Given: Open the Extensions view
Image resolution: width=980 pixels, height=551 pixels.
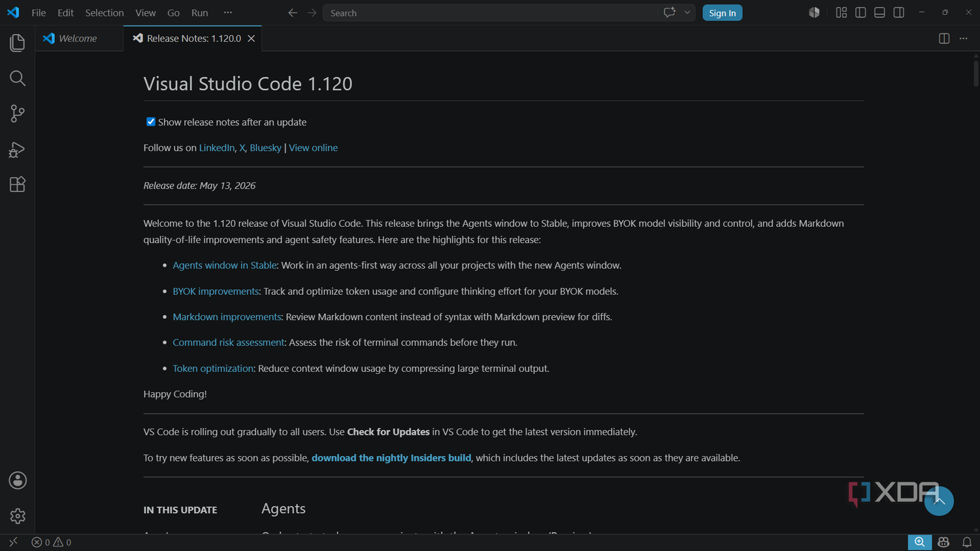Looking at the screenshot, I should tap(18, 184).
